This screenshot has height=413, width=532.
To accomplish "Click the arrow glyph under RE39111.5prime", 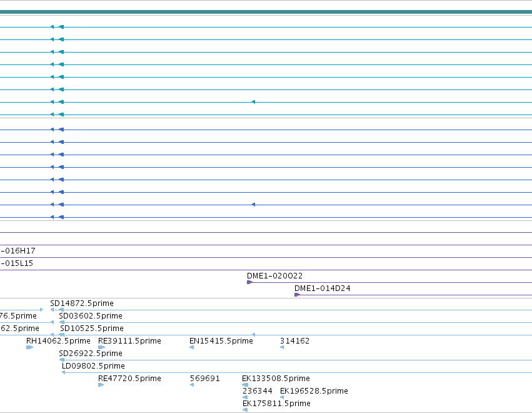I will click(101, 347).
